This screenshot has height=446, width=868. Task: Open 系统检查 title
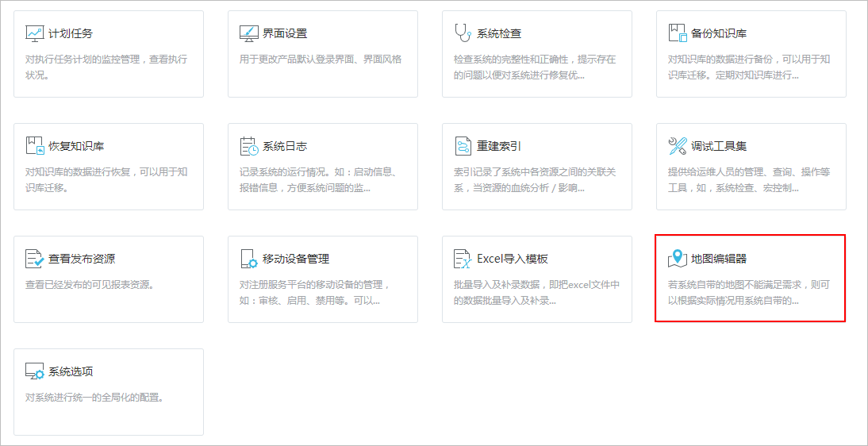click(x=499, y=33)
